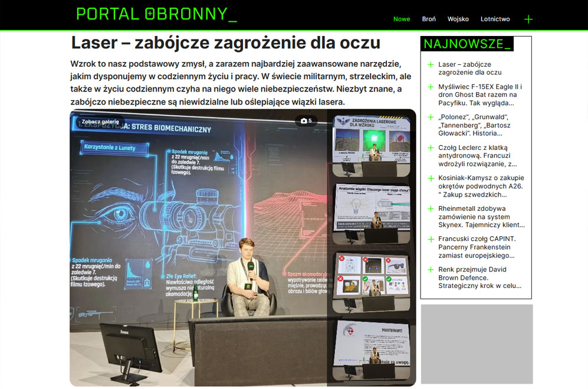
Task: Open the Broń menu section
Action: point(429,19)
